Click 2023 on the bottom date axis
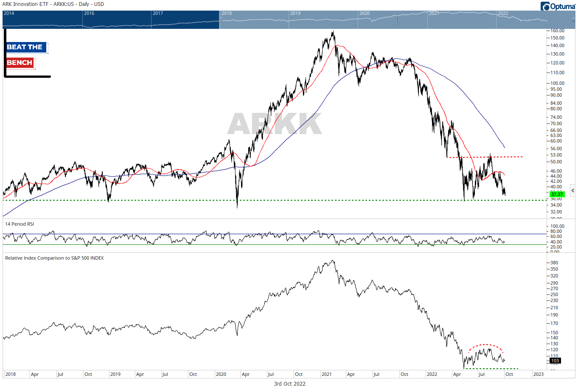Screen dimensions: 578x392 pyautogui.click(x=538, y=374)
